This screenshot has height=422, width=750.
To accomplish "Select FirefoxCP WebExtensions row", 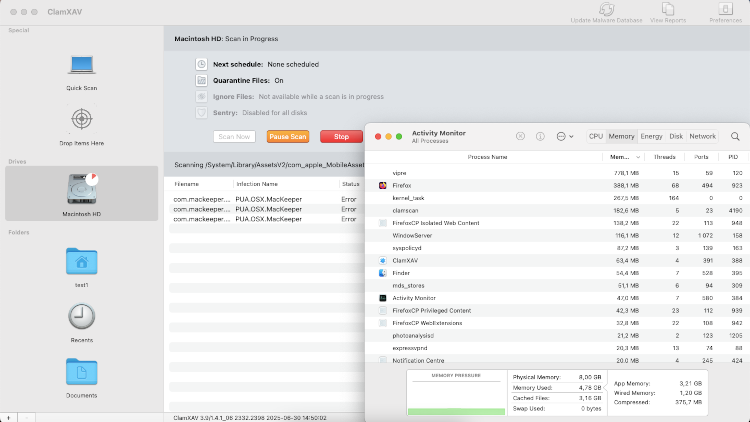I will [x=558, y=323].
